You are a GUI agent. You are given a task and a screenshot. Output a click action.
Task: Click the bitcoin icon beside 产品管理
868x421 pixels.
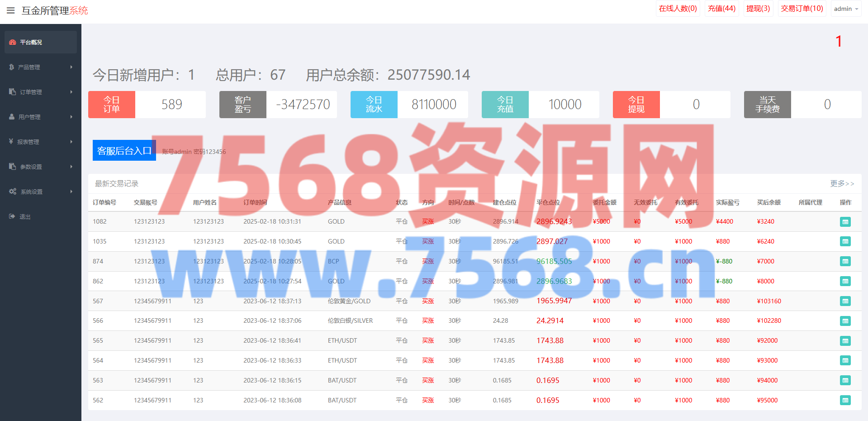click(x=12, y=67)
